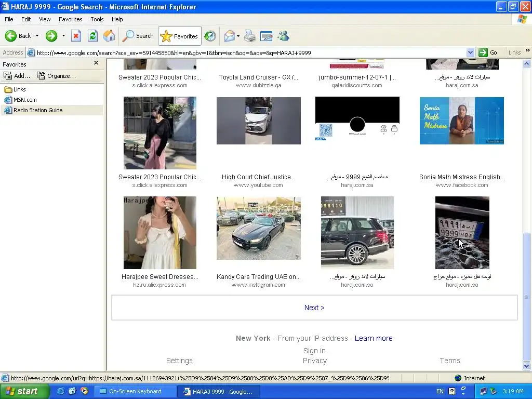The image size is (532, 399).
Task: Open Sonia Math Mistress thumbnail
Action: point(462,121)
